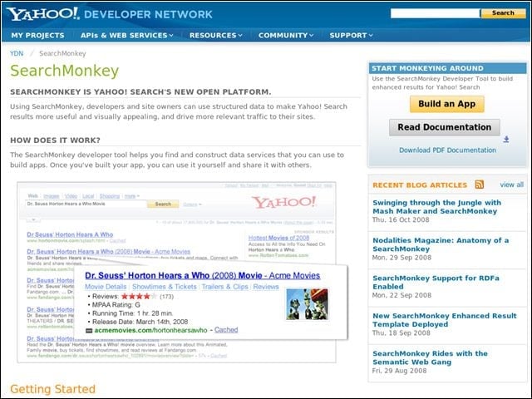Click the How Does It Work heading

[56, 140]
